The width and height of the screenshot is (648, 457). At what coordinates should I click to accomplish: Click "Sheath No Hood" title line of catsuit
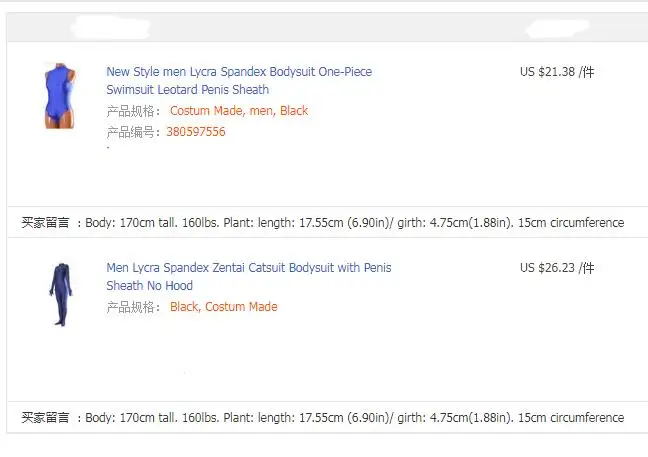pyautogui.click(x=150, y=286)
